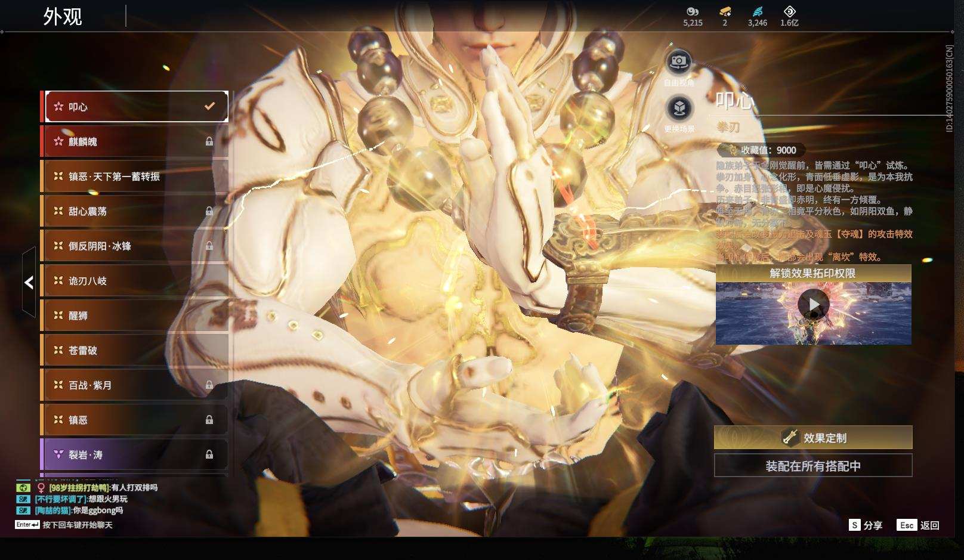Viewport: 964px width, 560px height.
Task: Click the blue currency icon showing 3,246
Action: click(x=758, y=11)
